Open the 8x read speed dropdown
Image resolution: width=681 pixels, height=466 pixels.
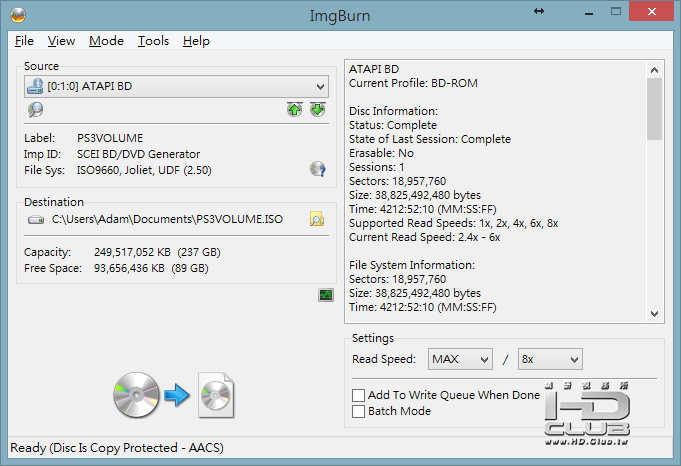click(x=550, y=359)
